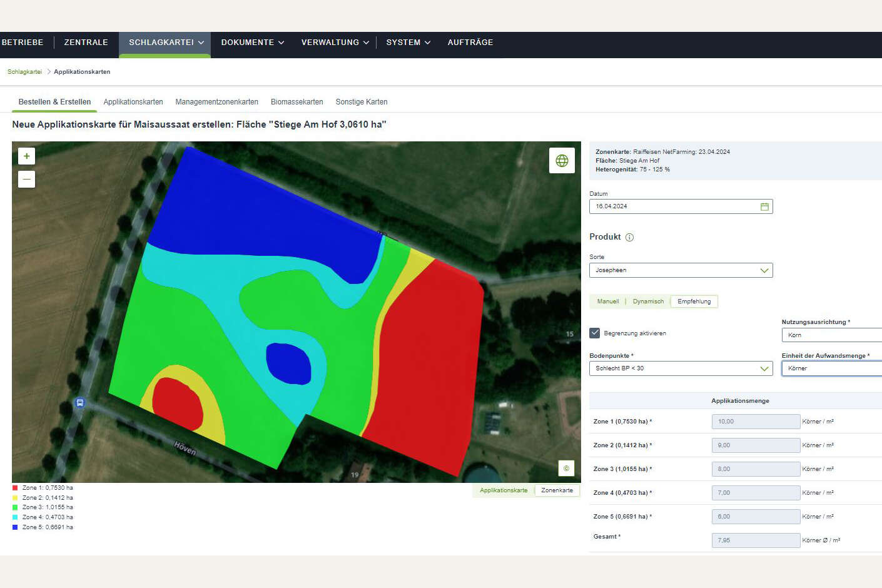
Task: Click the red Zone 1 legend swatch
Action: [x=15, y=488]
